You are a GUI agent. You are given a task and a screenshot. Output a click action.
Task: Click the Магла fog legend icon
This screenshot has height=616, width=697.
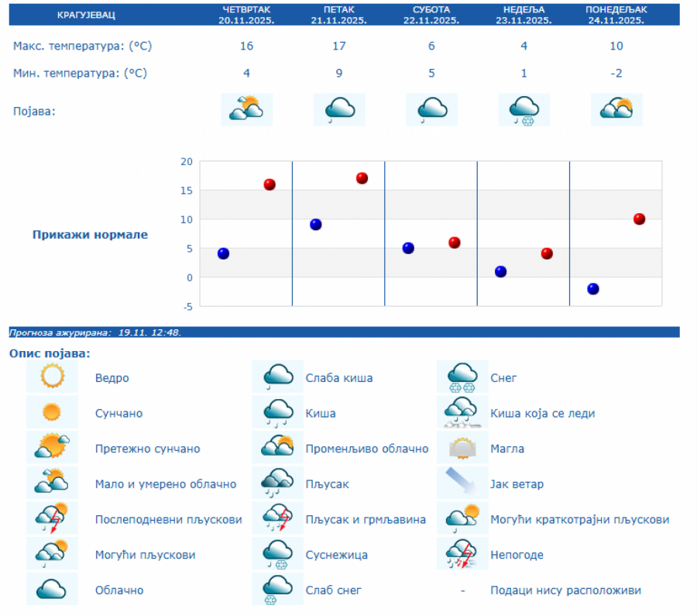coord(462,448)
